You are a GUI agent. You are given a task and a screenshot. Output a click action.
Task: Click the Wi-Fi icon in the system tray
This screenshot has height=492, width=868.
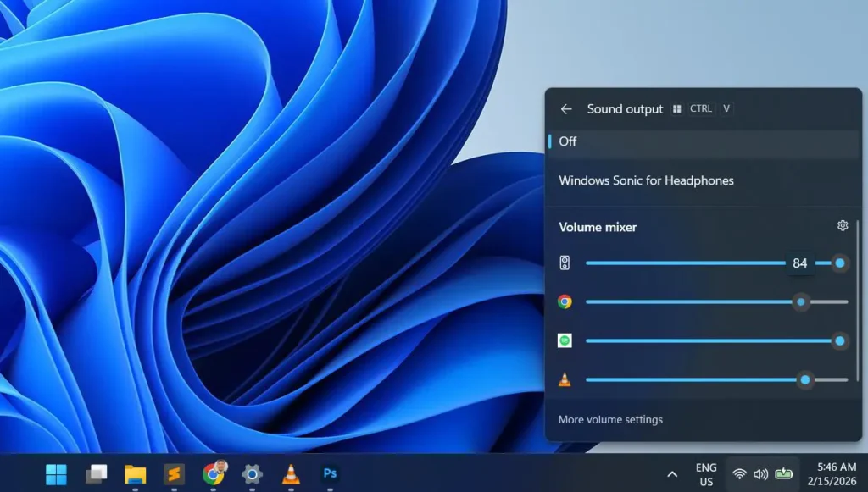pyautogui.click(x=740, y=474)
